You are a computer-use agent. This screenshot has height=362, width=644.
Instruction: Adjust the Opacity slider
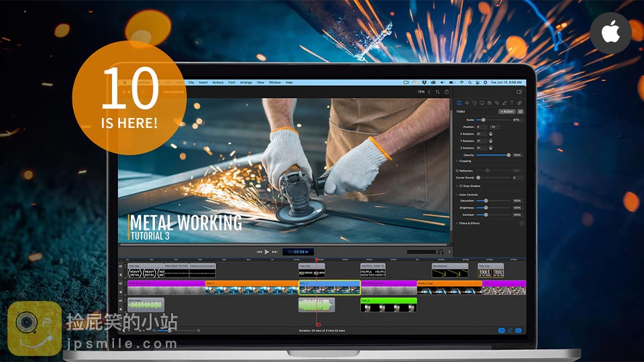[x=493, y=155]
